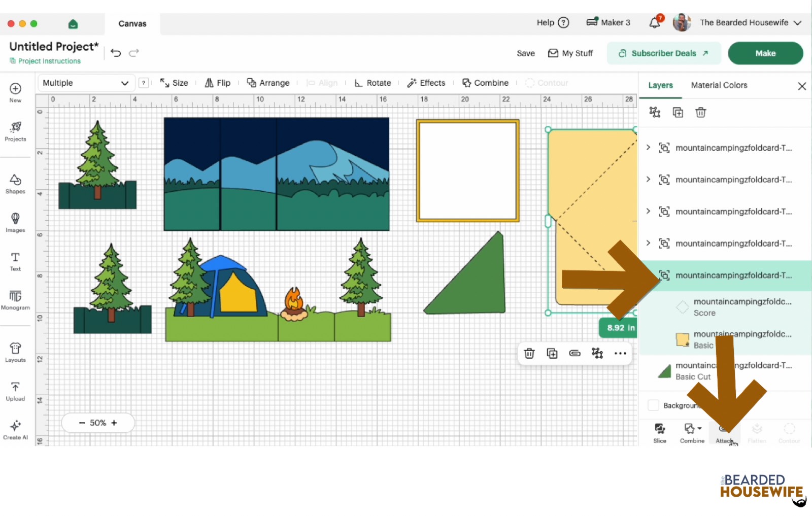Delete selected layers using Layers panel trash

point(701,113)
